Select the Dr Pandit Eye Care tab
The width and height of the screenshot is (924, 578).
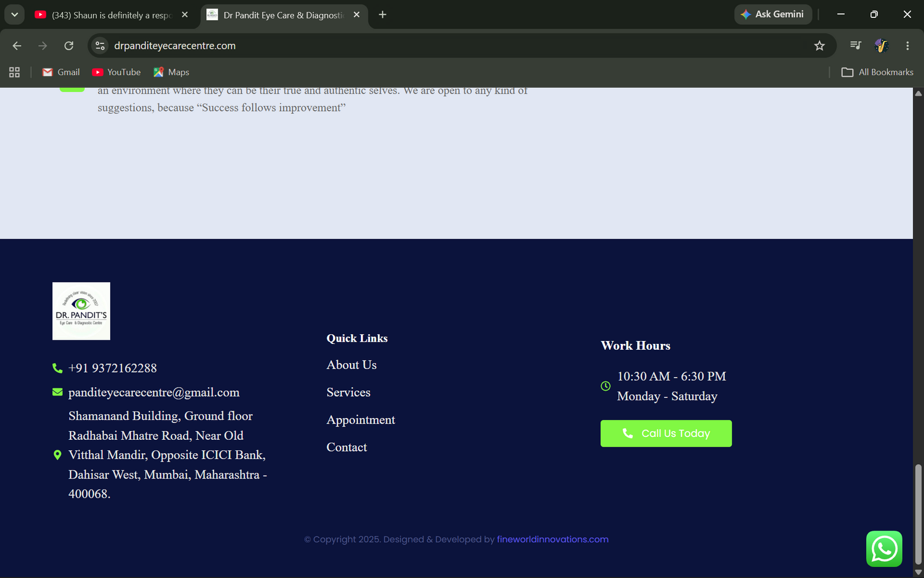(x=284, y=15)
